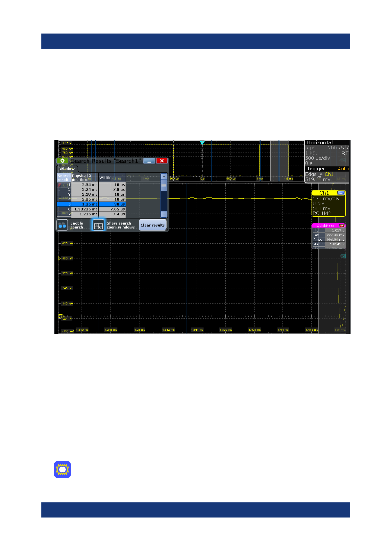392x554 pixels.
Task: Click the 500 µs/div time scale value
Action: [x=317, y=158]
